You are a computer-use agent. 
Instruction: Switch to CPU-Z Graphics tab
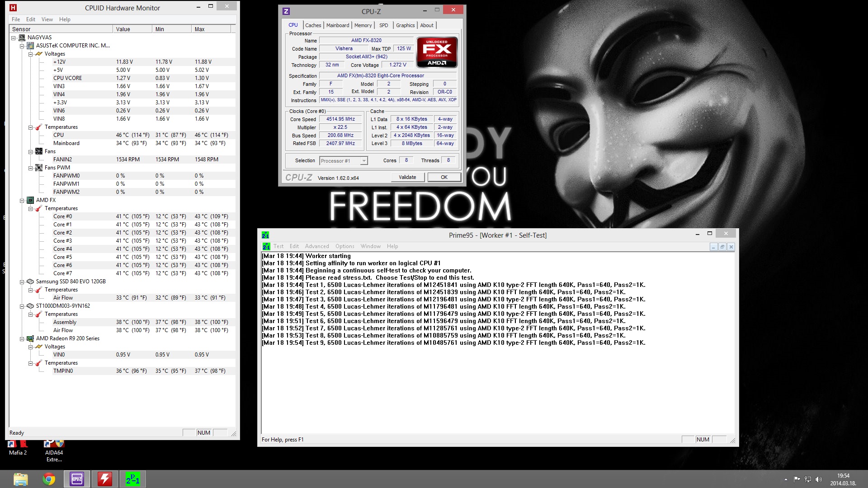pos(405,25)
